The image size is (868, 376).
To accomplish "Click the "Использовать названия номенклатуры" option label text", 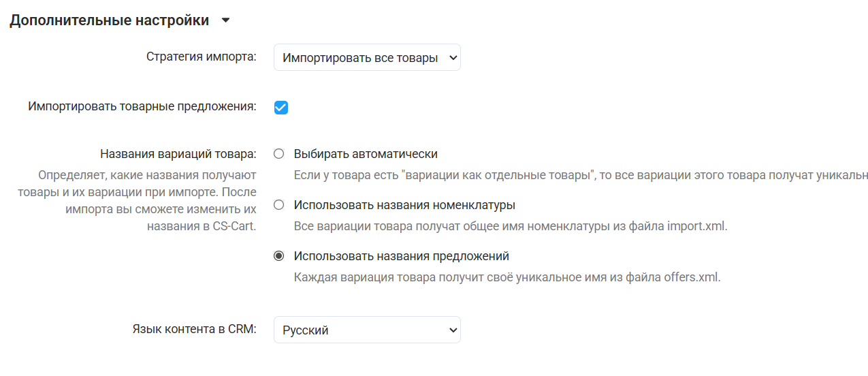I will 404,205.
